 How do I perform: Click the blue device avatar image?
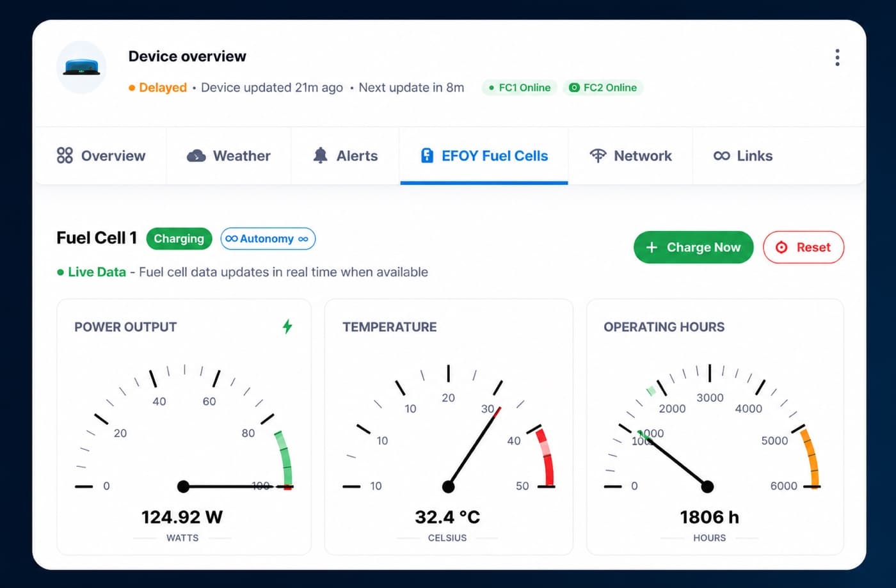coord(81,67)
